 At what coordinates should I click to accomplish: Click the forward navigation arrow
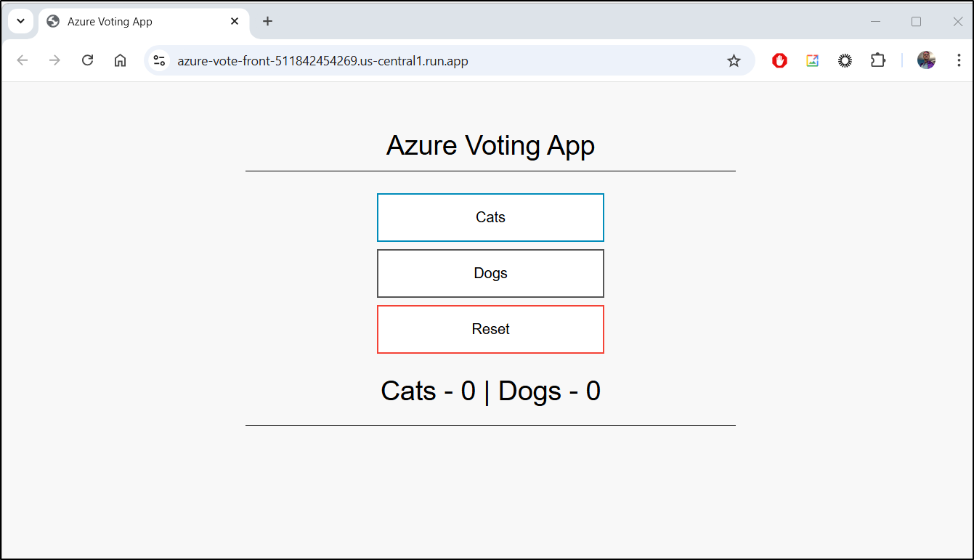coord(54,60)
